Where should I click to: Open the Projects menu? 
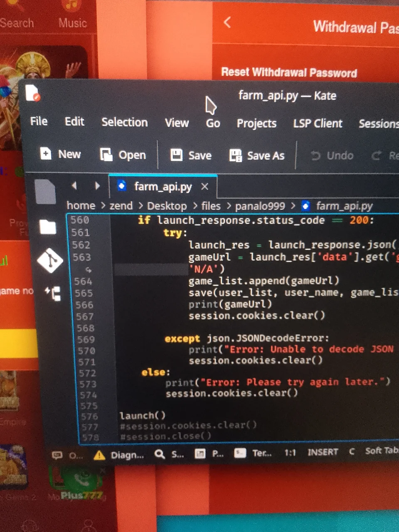point(256,123)
